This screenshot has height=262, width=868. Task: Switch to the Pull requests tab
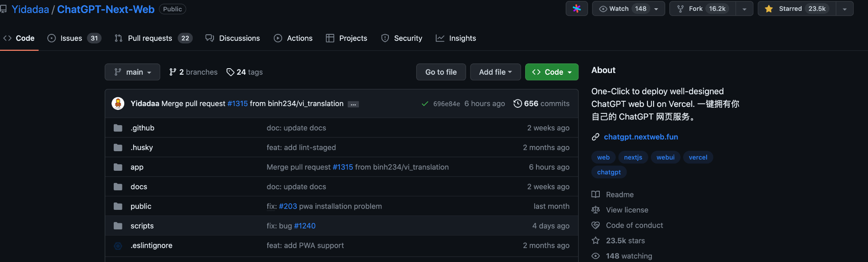[x=153, y=38]
